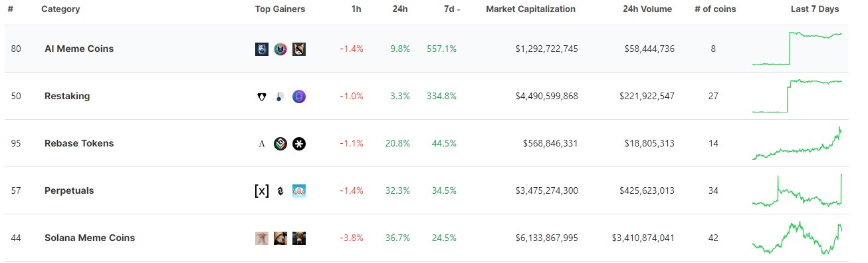Screen dimensions: 868x263
Task: Sort by Category column header
Action: [x=60, y=9]
